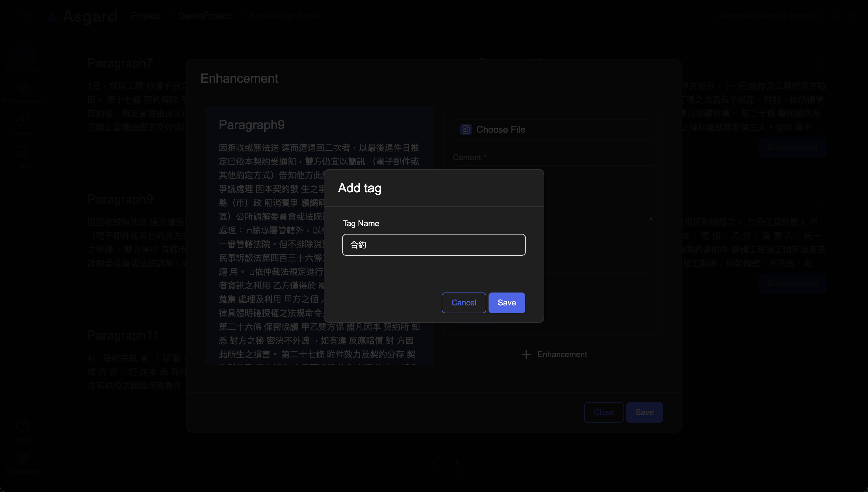Click the Choose File document icon
Image resolution: width=868 pixels, height=492 pixels.
(x=466, y=129)
